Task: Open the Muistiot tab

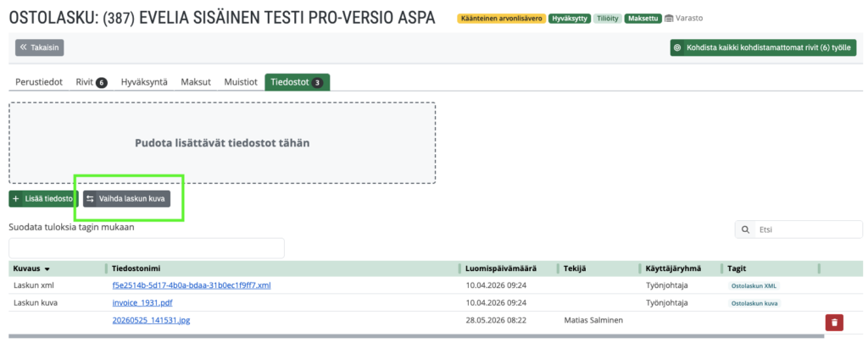Action: pyautogui.click(x=241, y=82)
